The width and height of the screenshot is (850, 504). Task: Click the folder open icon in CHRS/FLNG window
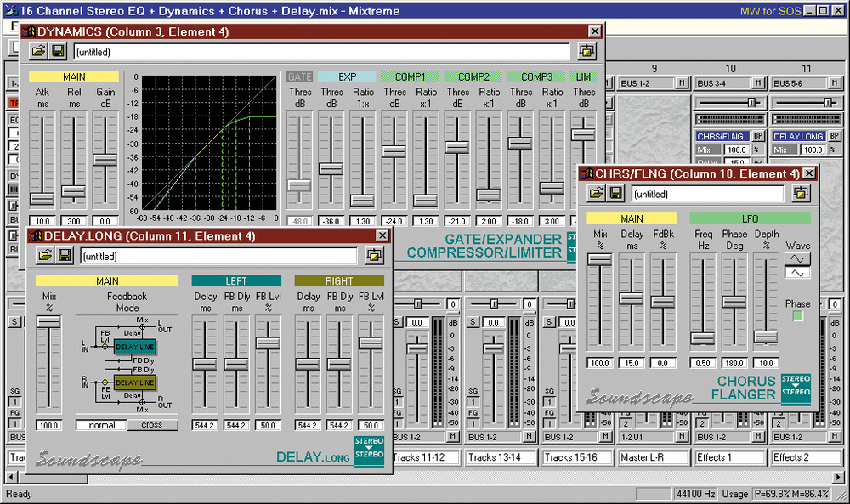597,194
